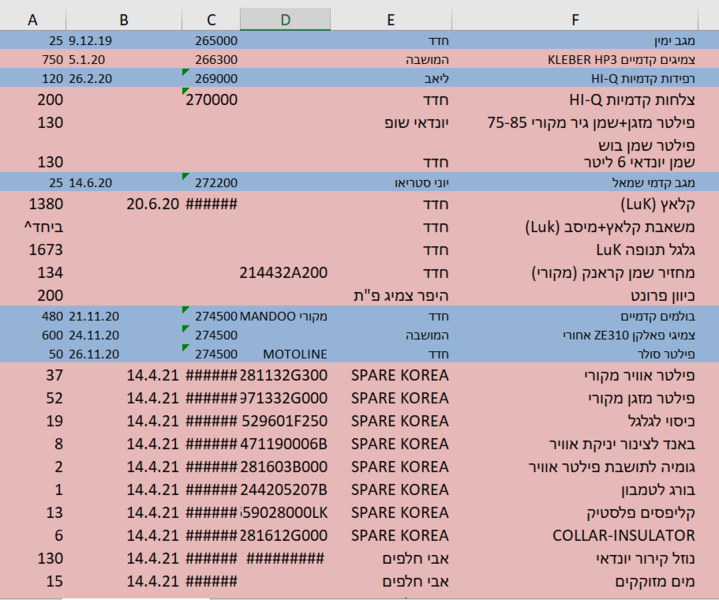
Task: Click overflowed ######### cell in column D
Action: (x=285, y=559)
